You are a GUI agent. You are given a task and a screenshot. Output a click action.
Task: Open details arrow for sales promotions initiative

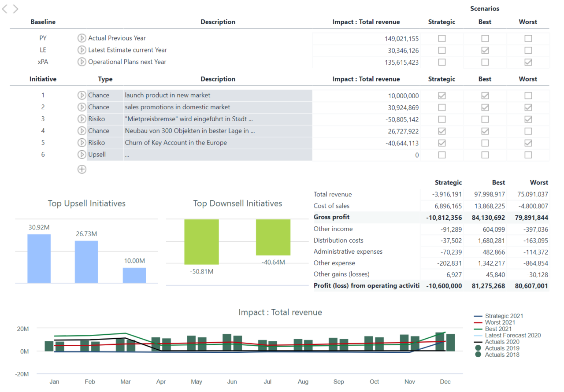82,107
